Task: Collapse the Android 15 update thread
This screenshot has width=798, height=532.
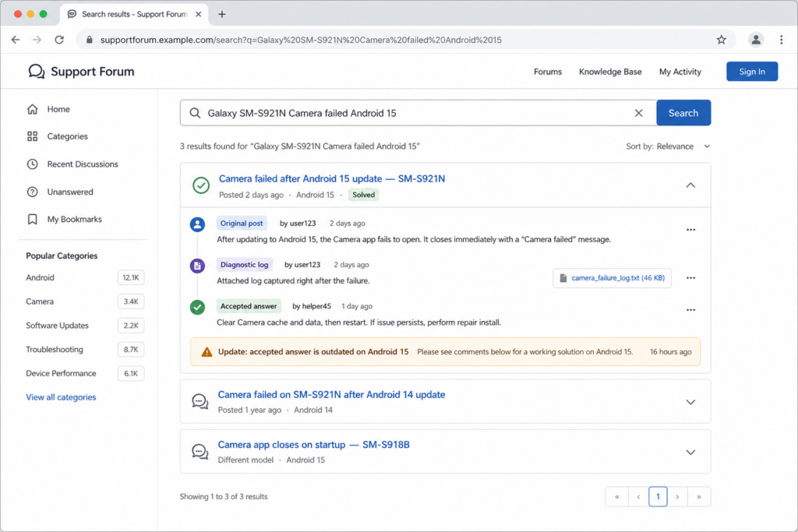Action: [x=690, y=185]
